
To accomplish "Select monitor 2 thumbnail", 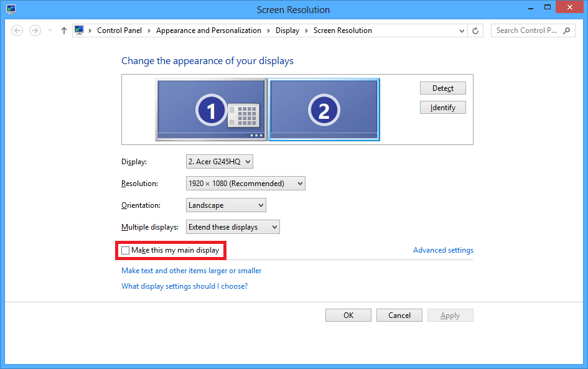I will pyautogui.click(x=324, y=110).
